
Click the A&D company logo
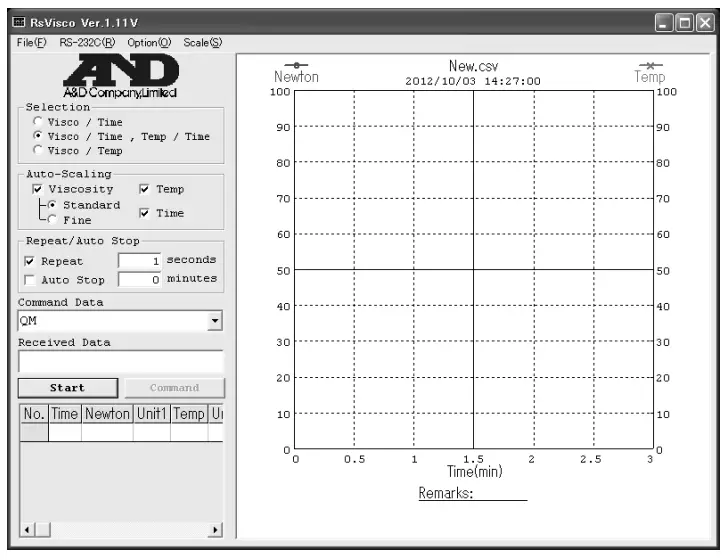click(x=121, y=75)
